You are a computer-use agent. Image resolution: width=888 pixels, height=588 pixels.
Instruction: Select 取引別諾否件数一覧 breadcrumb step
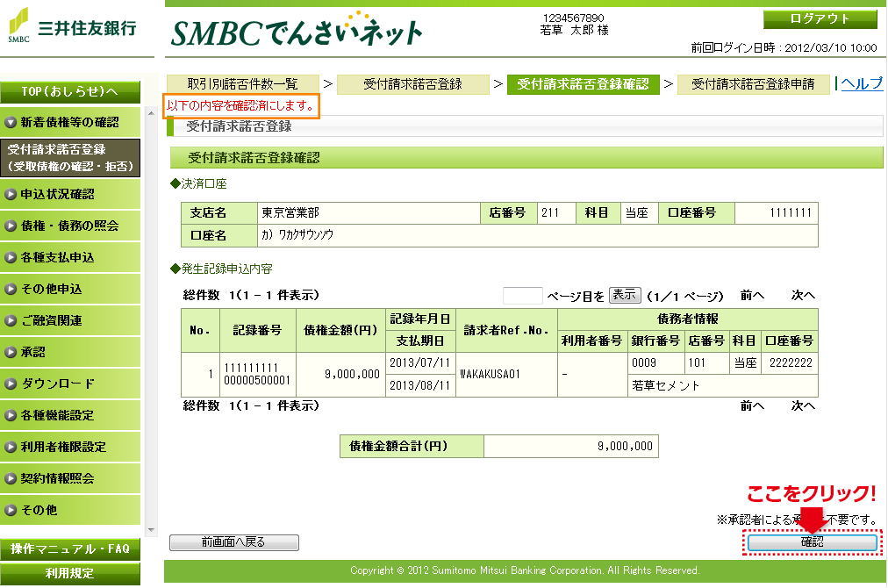[243, 84]
